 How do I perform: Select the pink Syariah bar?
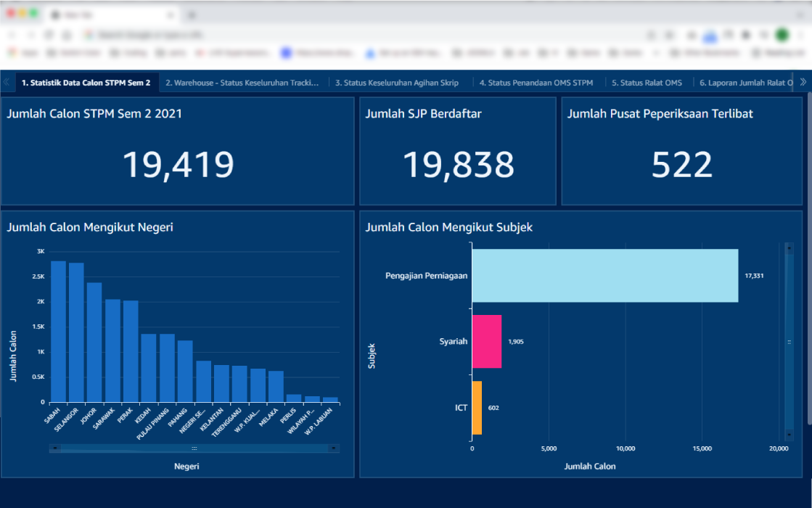click(487, 341)
